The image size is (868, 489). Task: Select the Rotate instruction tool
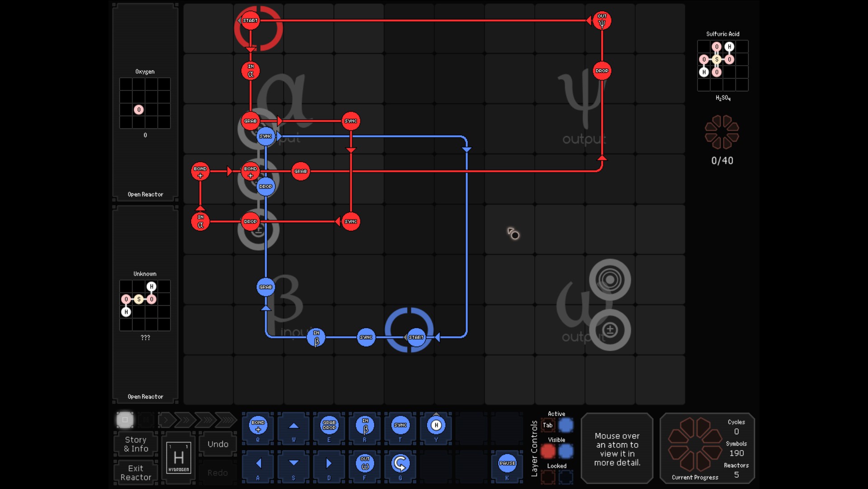pyautogui.click(x=400, y=464)
